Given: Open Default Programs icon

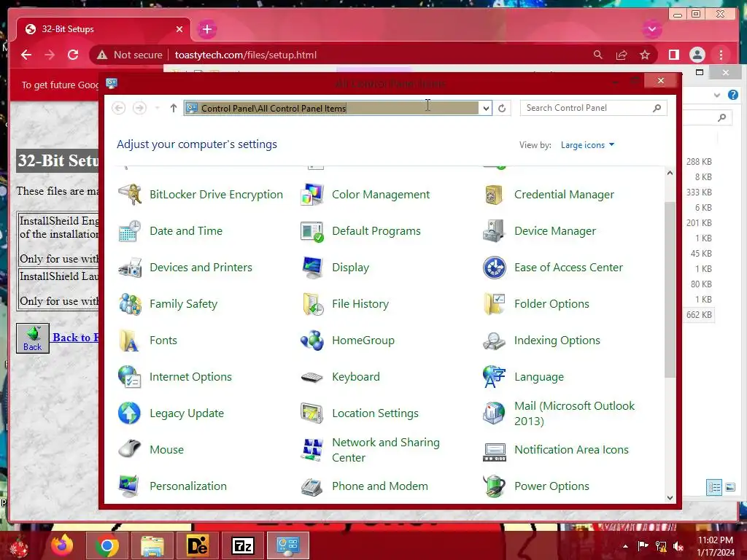Looking at the screenshot, I should (312, 231).
